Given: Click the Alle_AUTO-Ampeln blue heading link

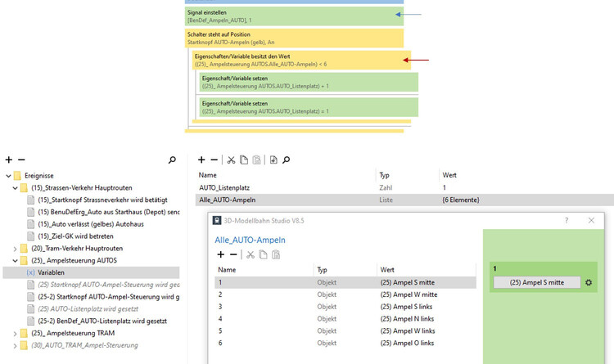Looking at the screenshot, I should [x=250, y=240].
